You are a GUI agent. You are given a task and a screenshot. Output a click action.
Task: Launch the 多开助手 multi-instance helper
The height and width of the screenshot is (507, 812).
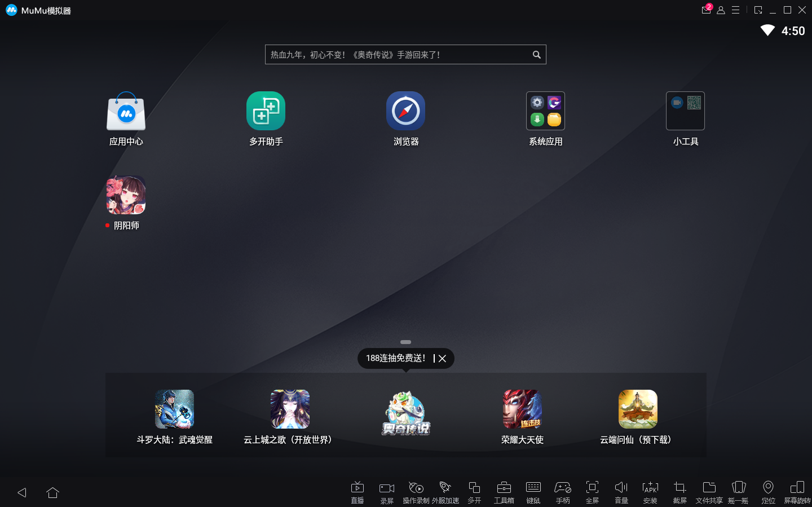266,111
